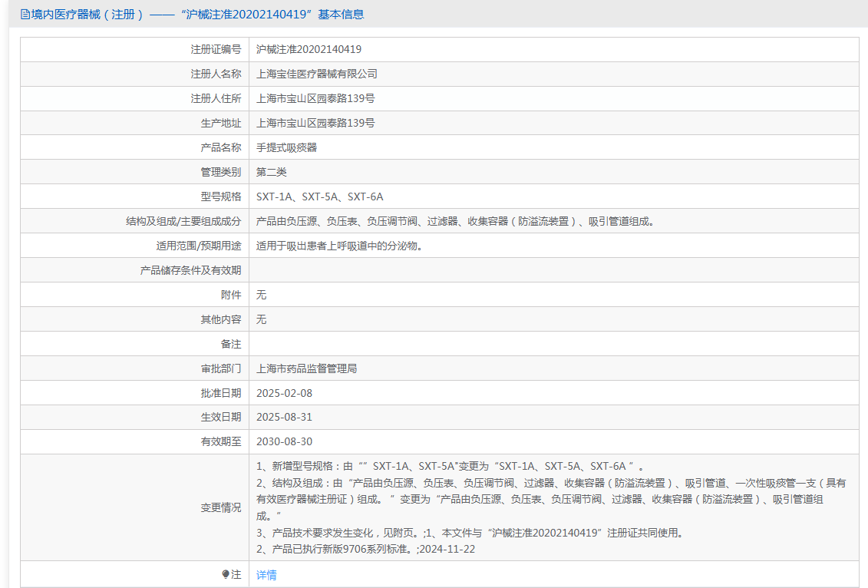Click the bullet icon beside 注 label
Screen dimensions: 868x588
(226, 574)
